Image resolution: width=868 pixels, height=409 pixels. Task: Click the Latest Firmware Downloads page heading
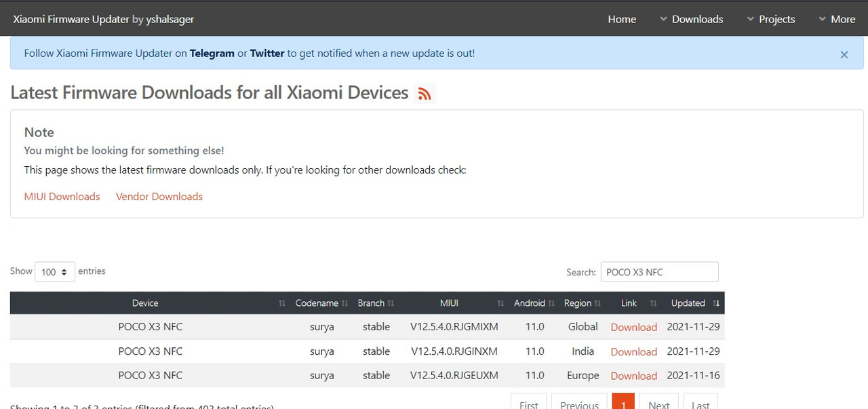[x=210, y=93]
